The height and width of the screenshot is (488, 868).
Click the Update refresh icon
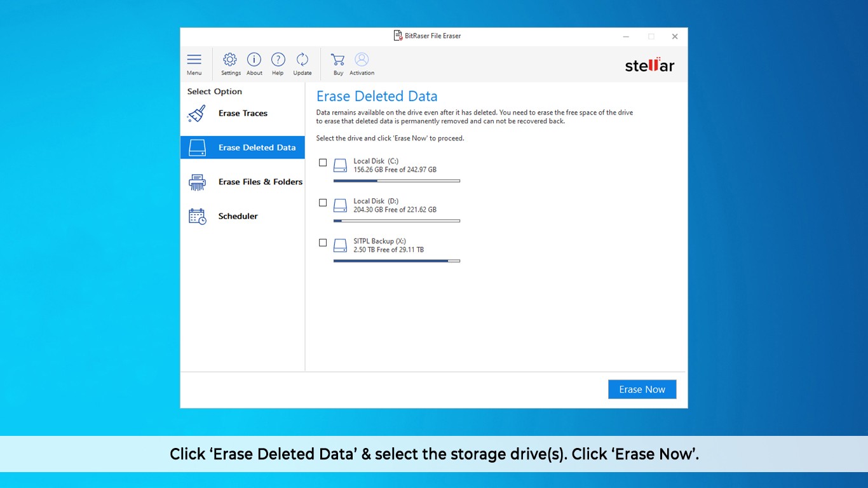(x=302, y=59)
